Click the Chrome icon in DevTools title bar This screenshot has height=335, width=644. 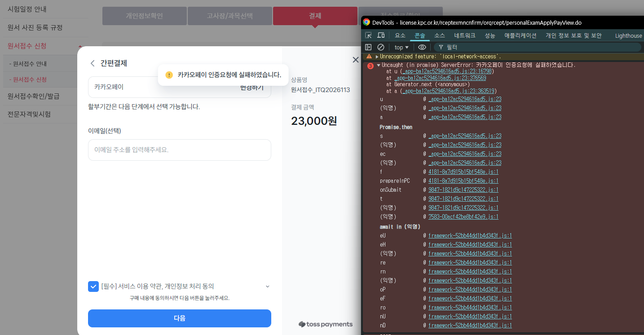pyautogui.click(x=366, y=22)
